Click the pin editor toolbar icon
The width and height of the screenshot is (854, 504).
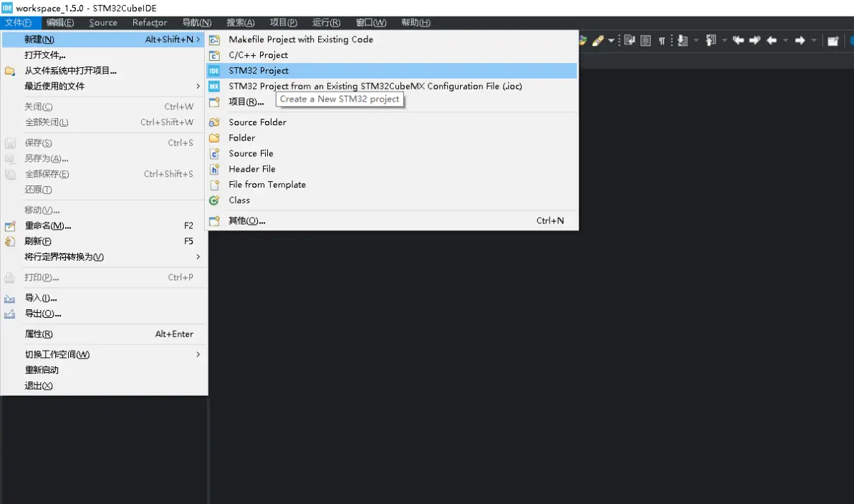click(x=833, y=41)
